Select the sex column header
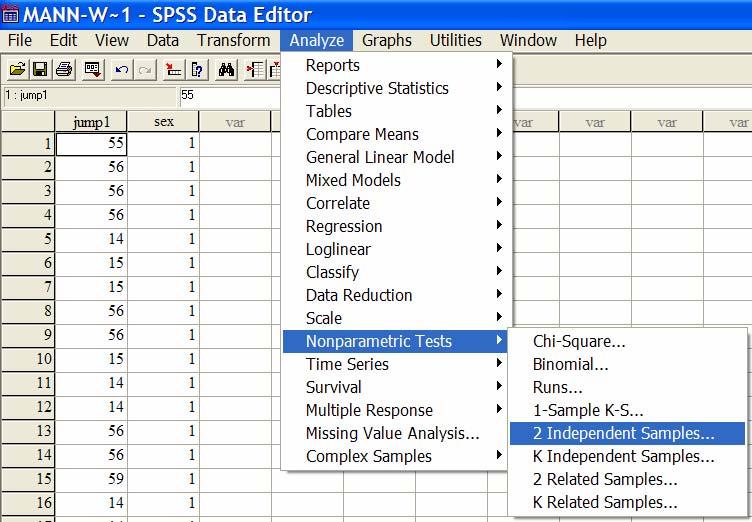Viewport: 752px width, 522px height. [164, 122]
